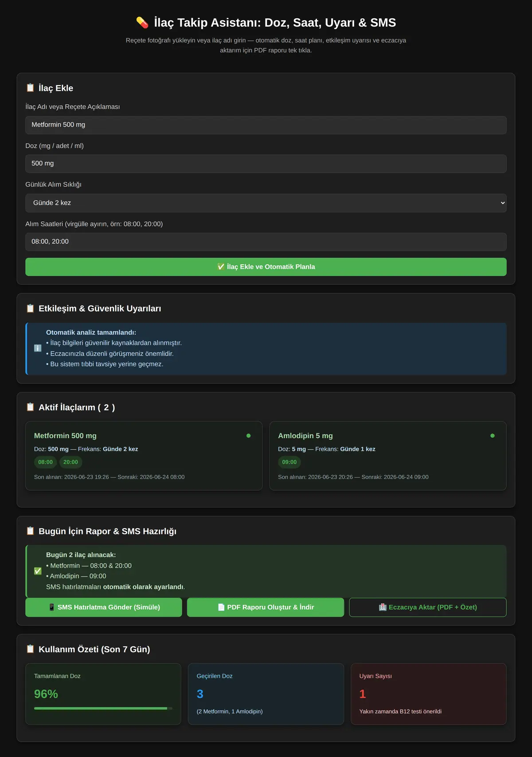This screenshot has width=532, height=757.
Task: Click the clipboard icon beside İlaç Ekle
Action: (x=30, y=88)
